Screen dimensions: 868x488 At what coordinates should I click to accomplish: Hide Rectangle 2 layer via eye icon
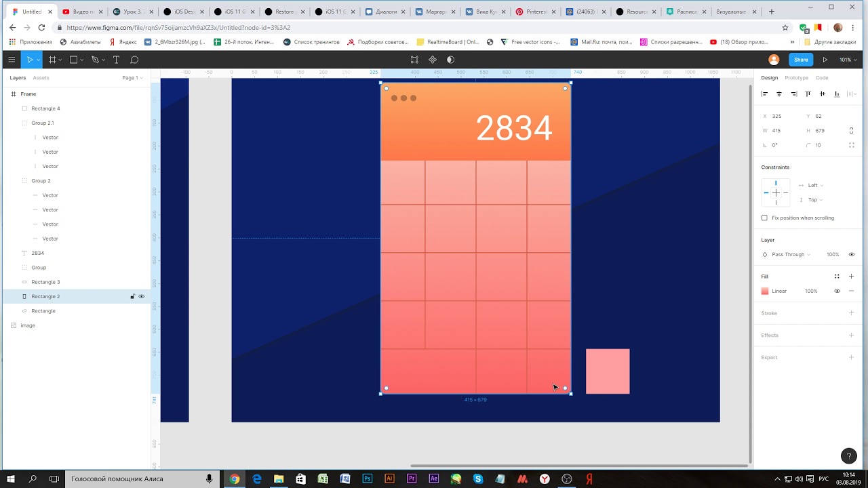(x=142, y=296)
